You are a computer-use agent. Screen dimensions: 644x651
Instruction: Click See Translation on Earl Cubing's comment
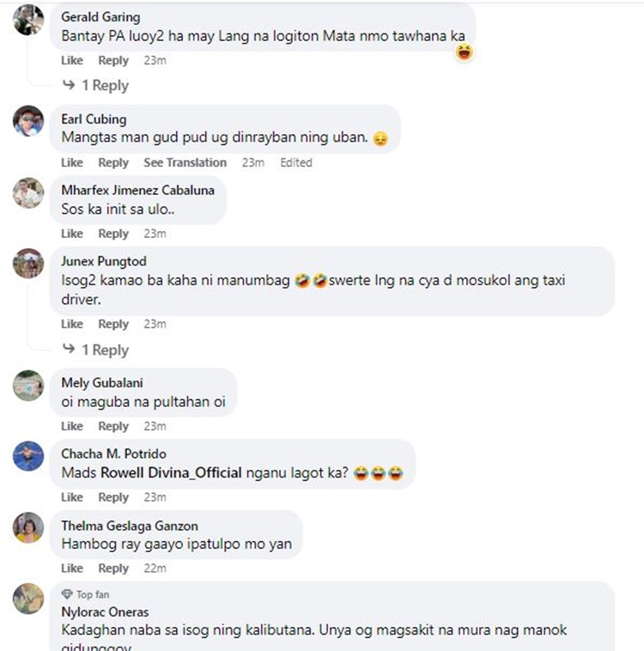click(185, 162)
